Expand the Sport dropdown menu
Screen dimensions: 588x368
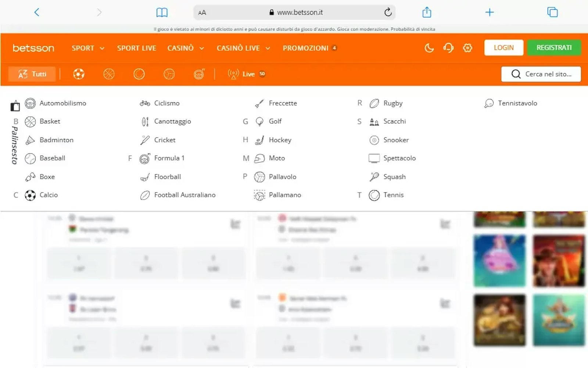pyautogui.click(x=88, y=48)
